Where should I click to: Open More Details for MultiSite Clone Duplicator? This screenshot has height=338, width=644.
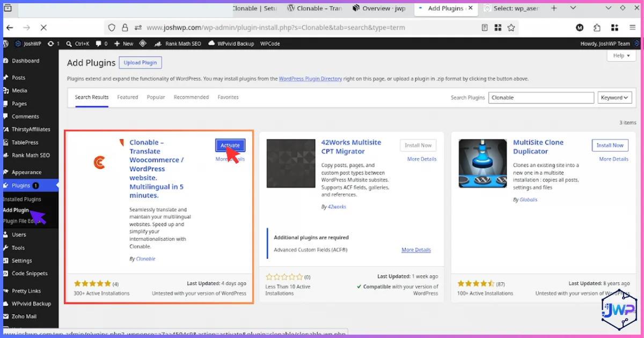click(x=613, y=159)
